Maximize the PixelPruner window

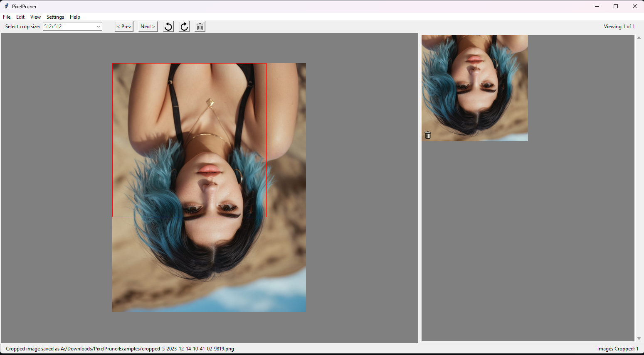[x=616, y=6]
